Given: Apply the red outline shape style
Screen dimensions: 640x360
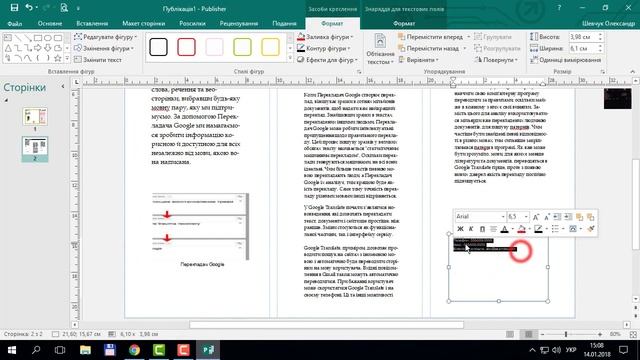Looking at the screenshot, I should point(187,47).
